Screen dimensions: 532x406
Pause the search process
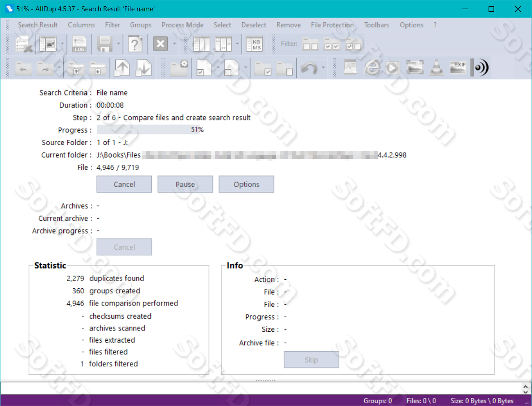[185, 184]
